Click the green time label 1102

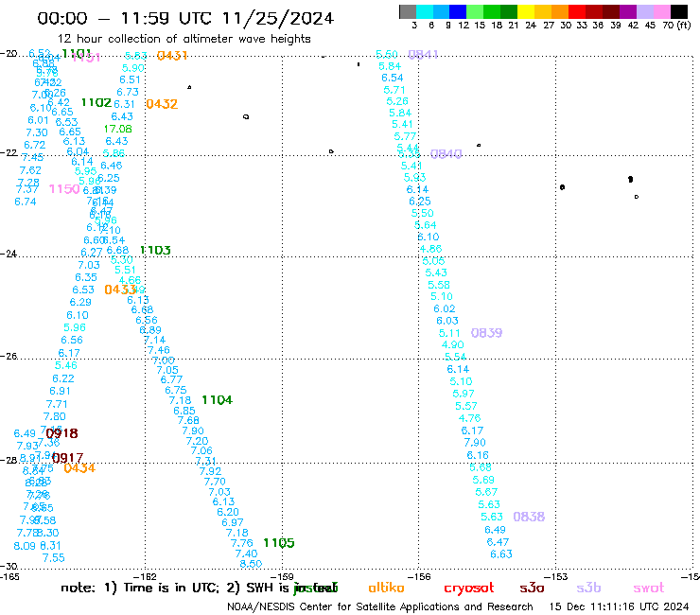coord(96,102)
